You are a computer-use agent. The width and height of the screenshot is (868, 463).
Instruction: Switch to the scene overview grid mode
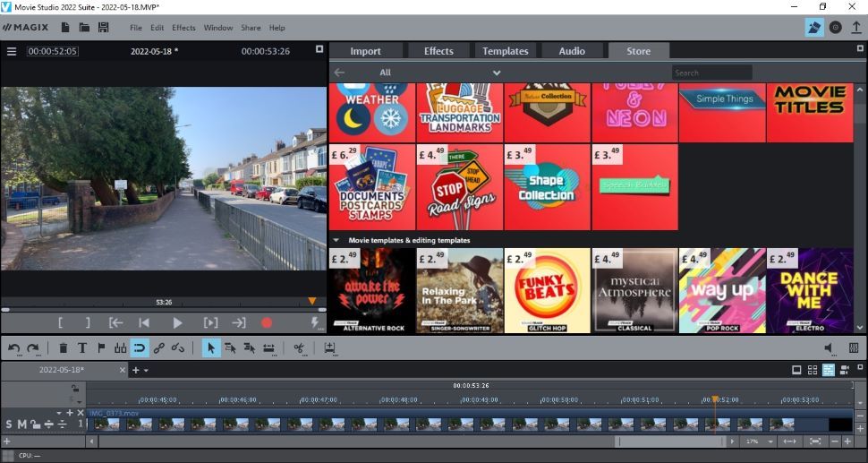813,370
